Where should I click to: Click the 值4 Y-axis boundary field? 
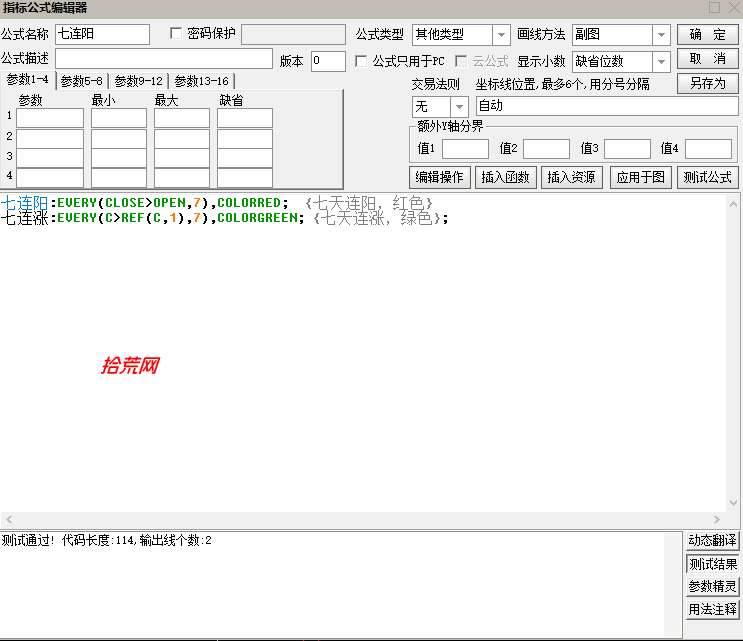tap(708, 149)
